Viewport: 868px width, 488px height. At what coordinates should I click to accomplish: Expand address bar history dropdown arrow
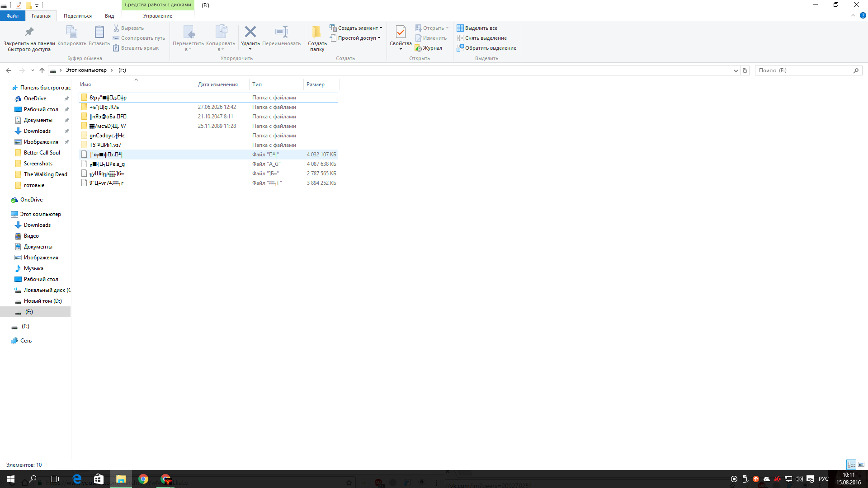(x=736, y=70)
